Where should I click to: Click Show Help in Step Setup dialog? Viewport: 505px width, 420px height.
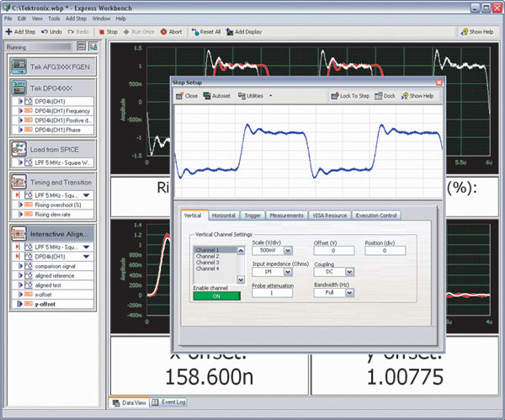pyautogui.click(x=417, y=96)
